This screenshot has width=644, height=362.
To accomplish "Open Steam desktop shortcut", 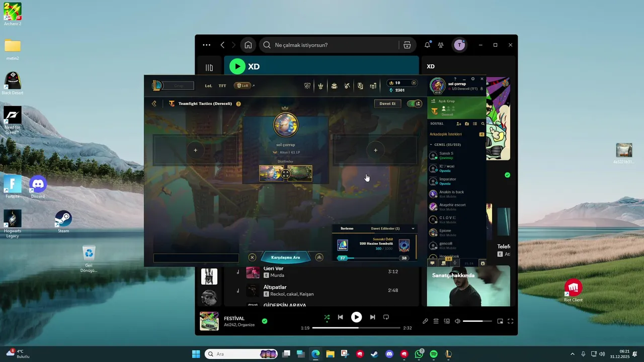I will 63,222.
